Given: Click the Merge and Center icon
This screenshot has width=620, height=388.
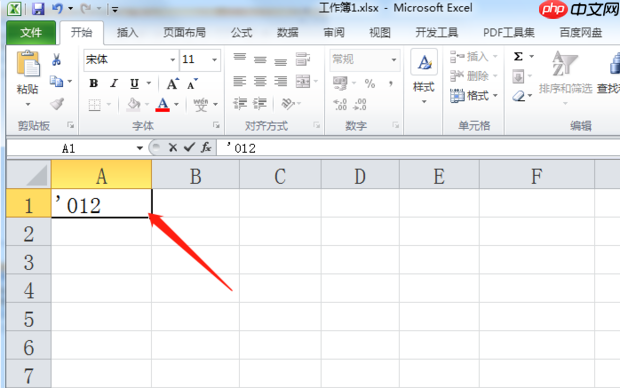Looking at the screenshot, I should click(303, 81).
